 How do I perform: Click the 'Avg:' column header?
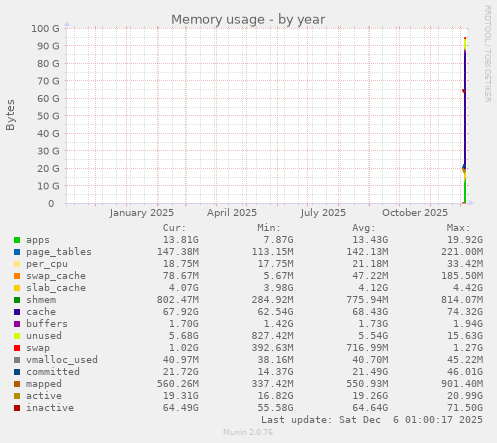pyautogui.click(x=364, y=228)
